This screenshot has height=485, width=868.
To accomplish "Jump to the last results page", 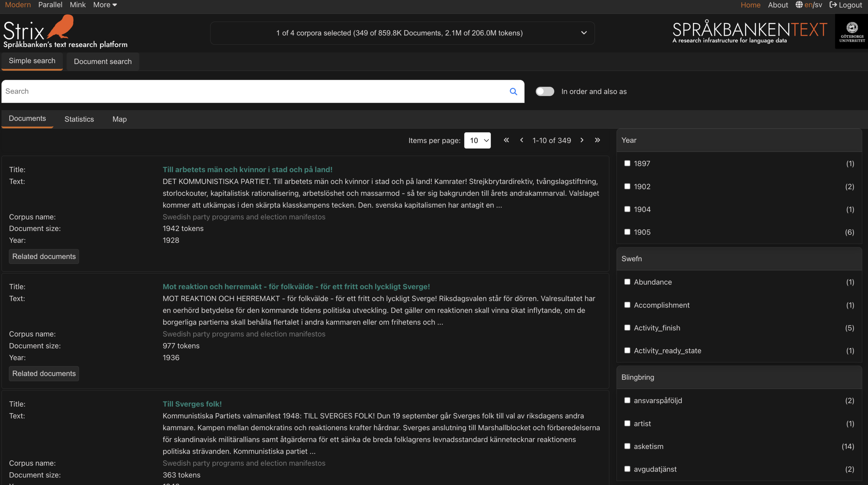I will (x=597, y=140).
